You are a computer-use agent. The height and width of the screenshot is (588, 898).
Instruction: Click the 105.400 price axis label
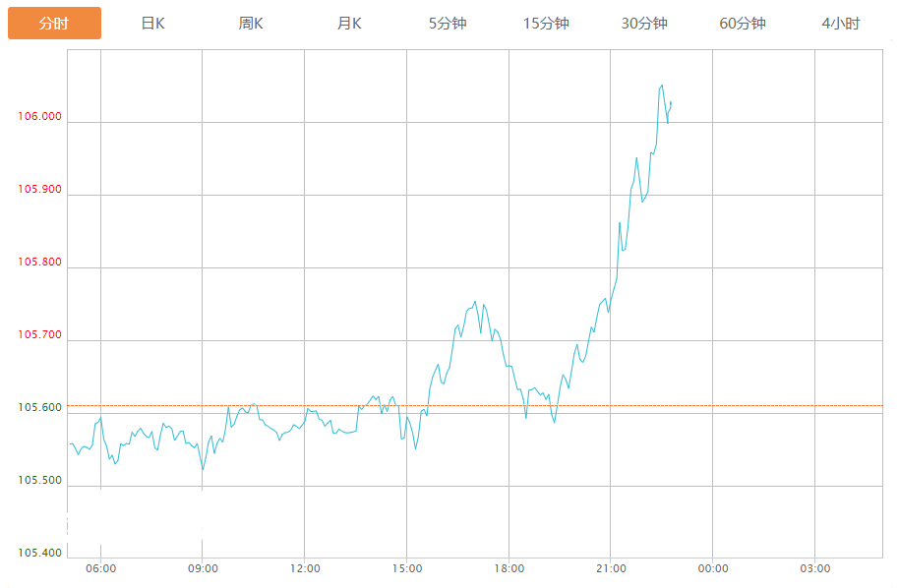pos(39,554)
